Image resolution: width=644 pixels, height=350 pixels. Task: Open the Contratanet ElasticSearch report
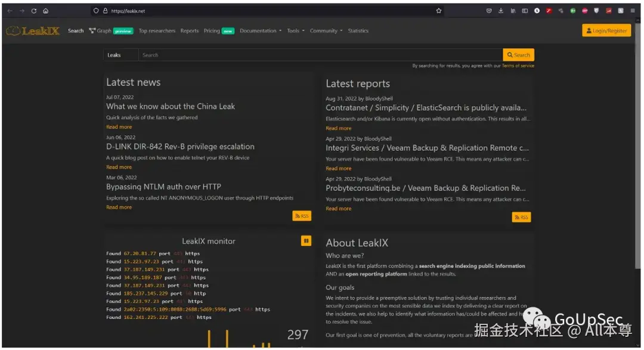(x=426, y=108)
